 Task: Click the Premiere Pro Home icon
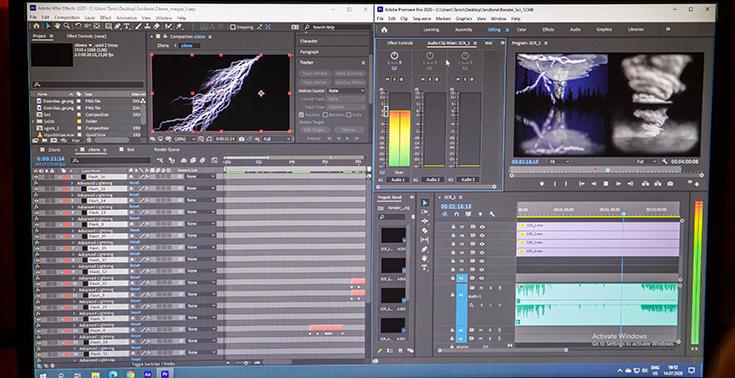pos(384,29)
